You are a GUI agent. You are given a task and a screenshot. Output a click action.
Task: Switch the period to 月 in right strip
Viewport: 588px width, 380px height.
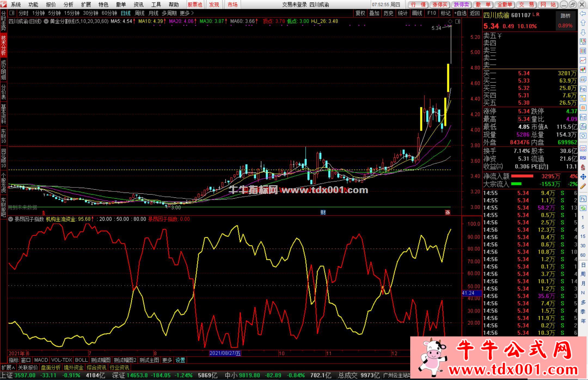click(583, 283)
